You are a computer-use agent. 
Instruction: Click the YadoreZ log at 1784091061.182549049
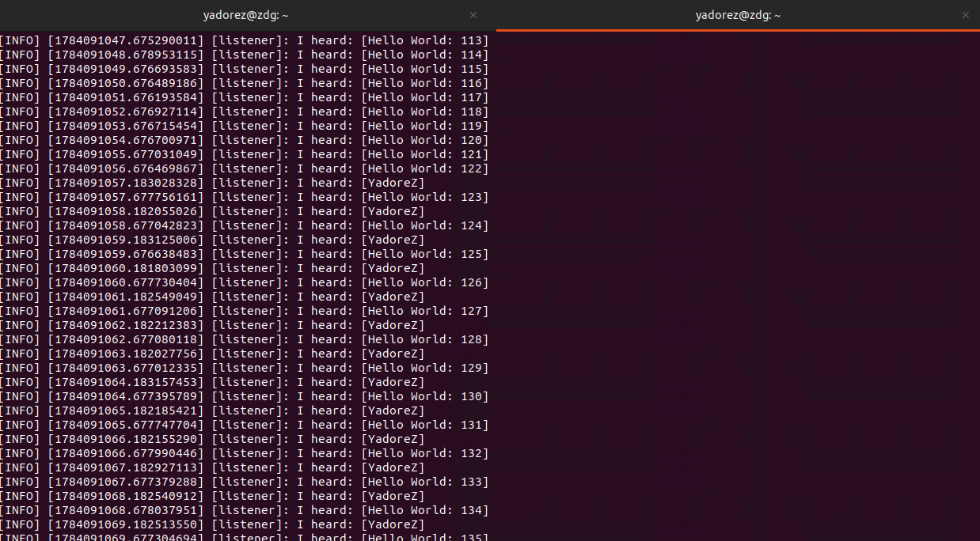pos(212,297)
